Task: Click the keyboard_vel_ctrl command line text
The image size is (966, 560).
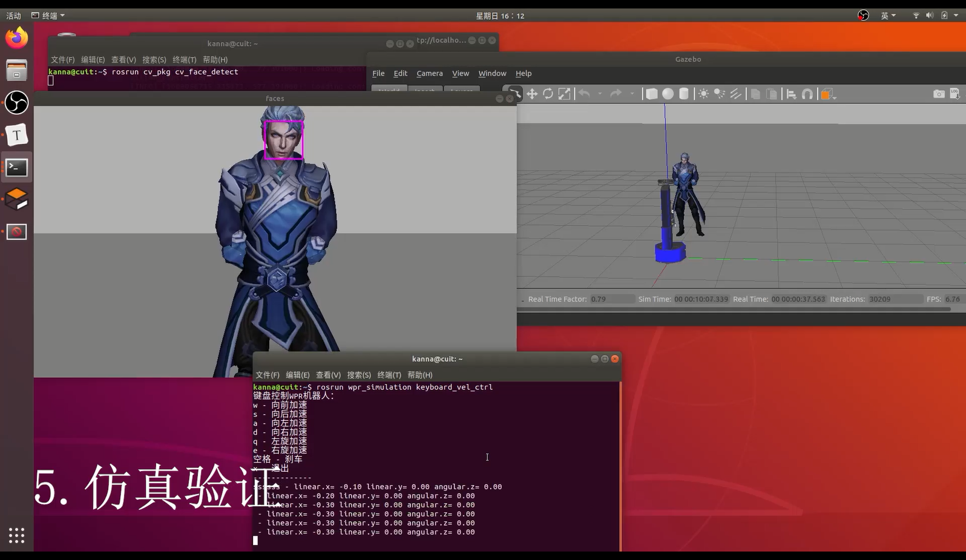Action: [x=404, y=387]
